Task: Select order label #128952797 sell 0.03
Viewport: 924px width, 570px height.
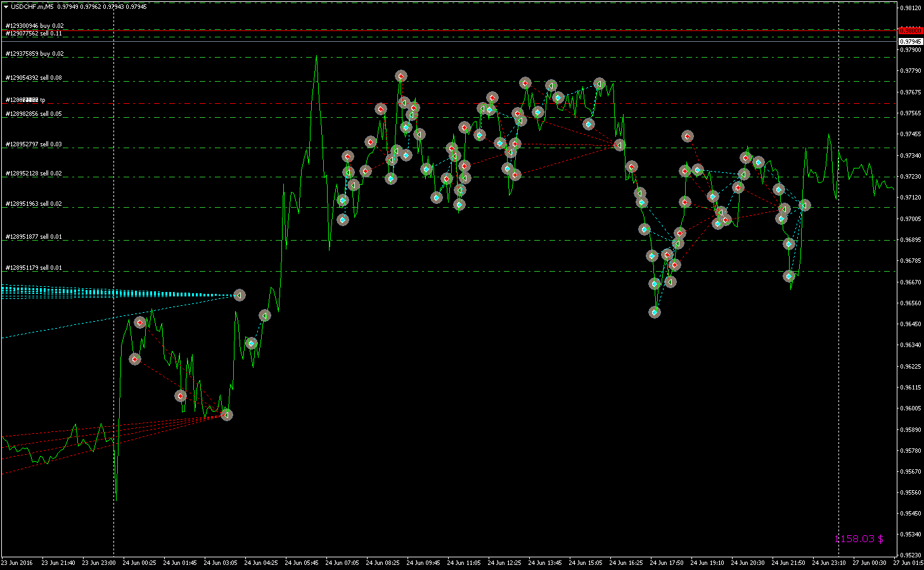Action: coord(34,144)
